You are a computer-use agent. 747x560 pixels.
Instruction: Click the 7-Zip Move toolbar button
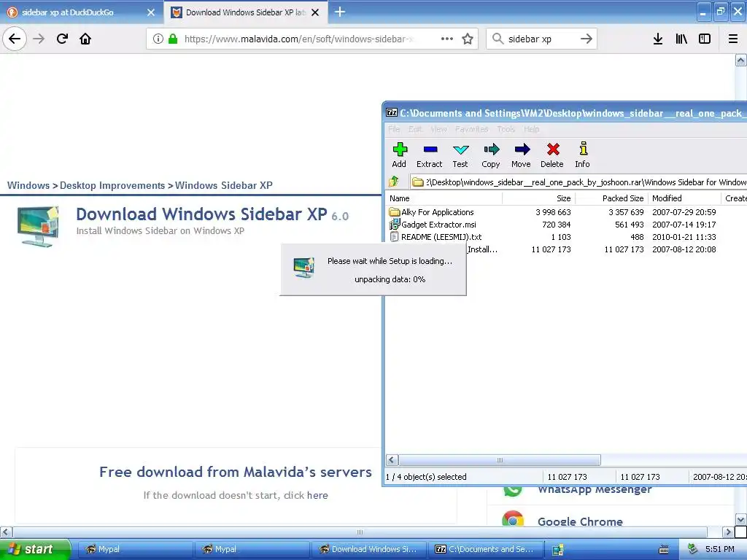coord(521,155)
